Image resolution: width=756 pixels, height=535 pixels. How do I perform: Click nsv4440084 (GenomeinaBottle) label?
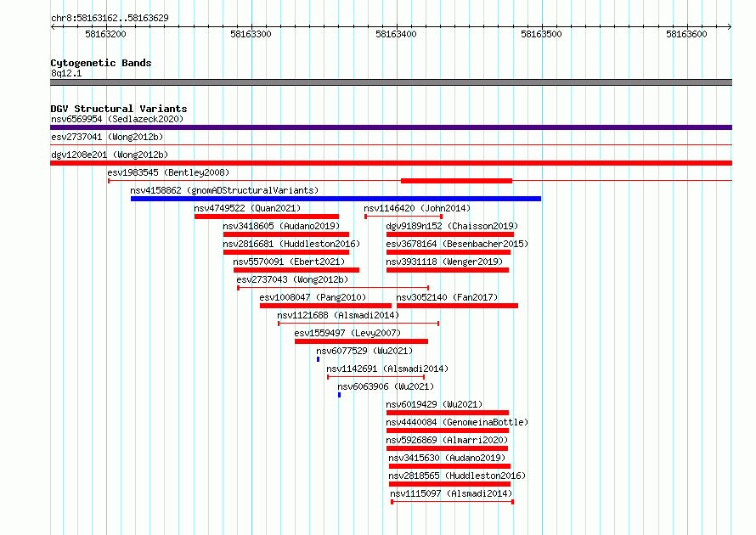coord(457,422)
